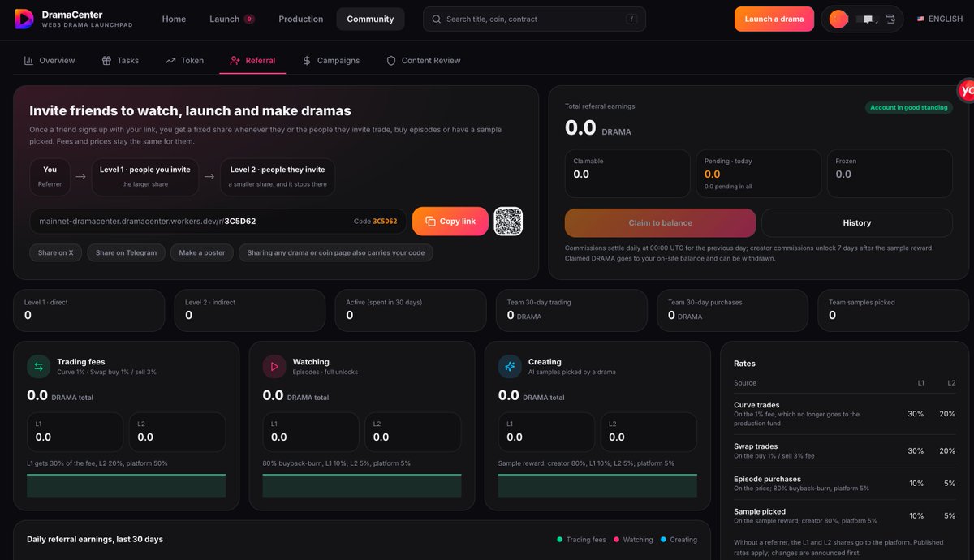The height and width of the screenshot is (560, 974).
Task: Switch to the Overview tab
Action: coord(50,60)
